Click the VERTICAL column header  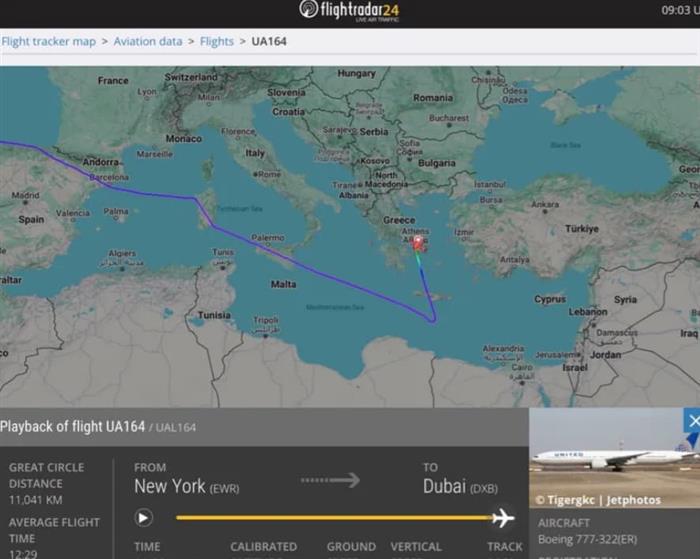[x=416, y=546]
